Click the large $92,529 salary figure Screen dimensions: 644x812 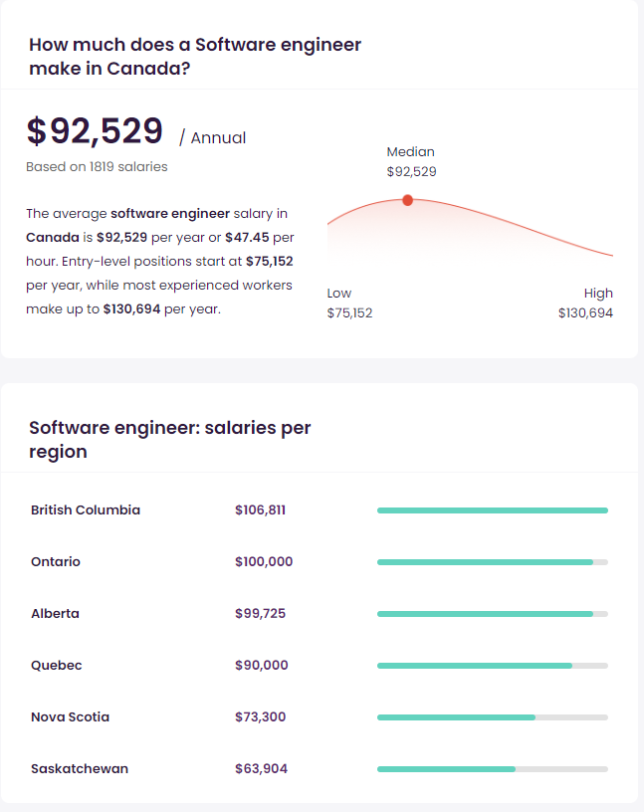[95, 132]
